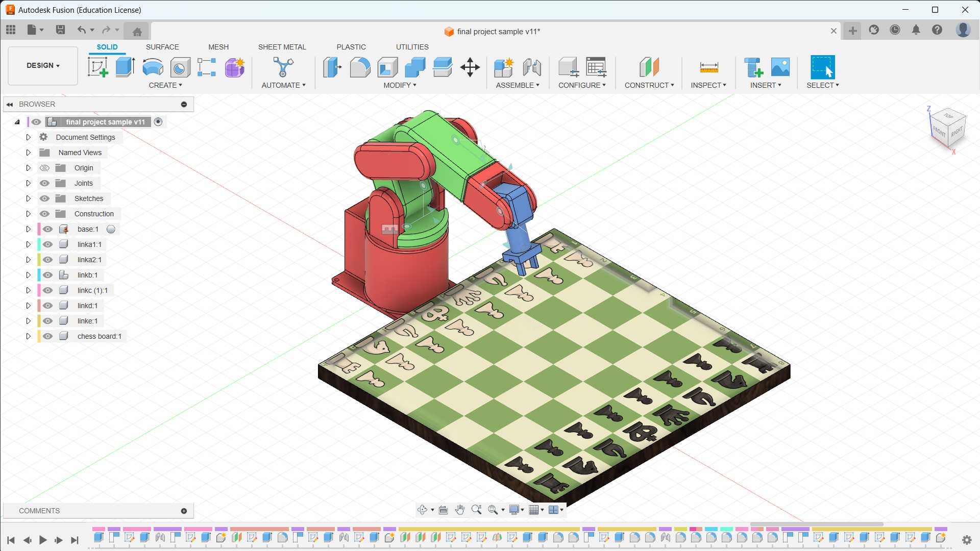Open the CONSTRUCT menu label
Image resolution: width=980 pixels, height=551 pixels.
click(x=649, y=85)
